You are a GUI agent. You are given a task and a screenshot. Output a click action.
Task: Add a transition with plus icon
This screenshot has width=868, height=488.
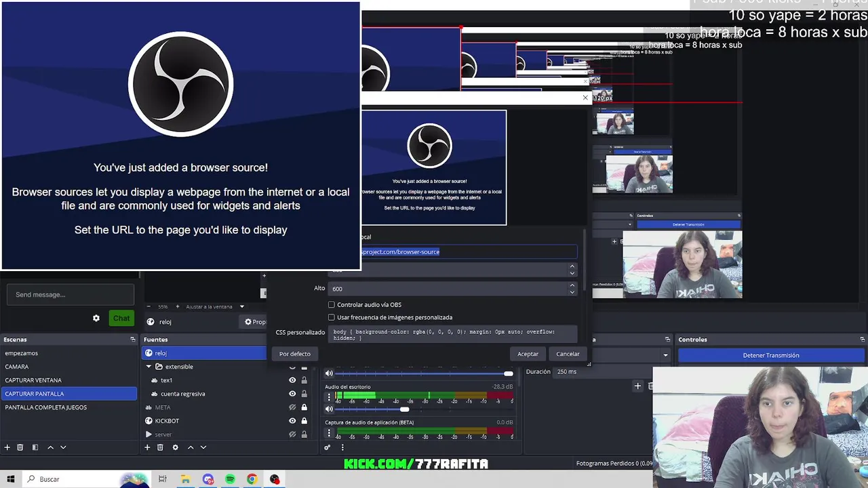637,386
